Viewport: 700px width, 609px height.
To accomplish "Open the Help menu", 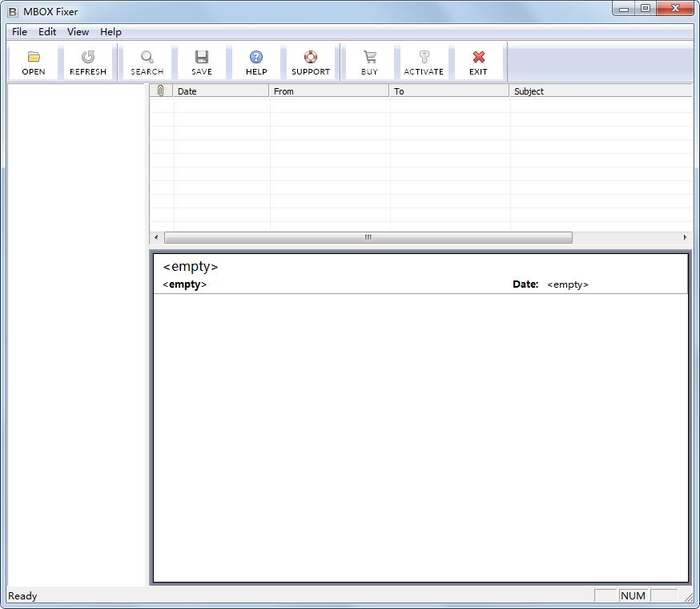I will click(111, 31).
